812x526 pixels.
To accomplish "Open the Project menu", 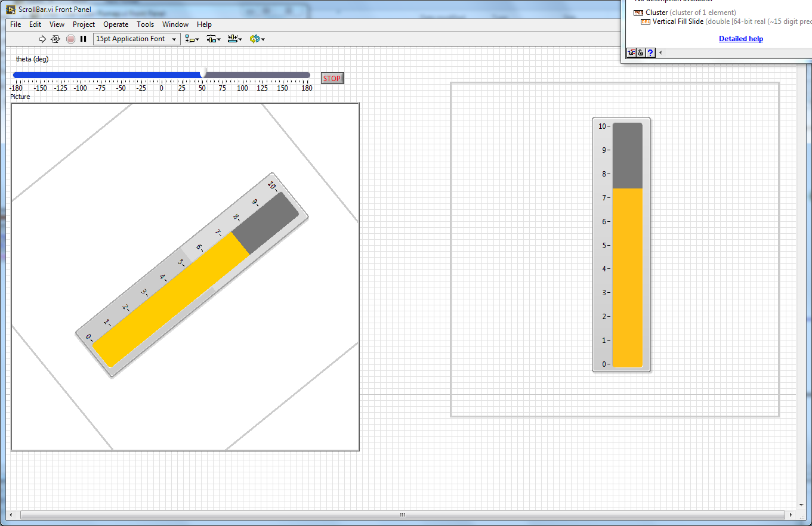I will click(x=84, y=24).
